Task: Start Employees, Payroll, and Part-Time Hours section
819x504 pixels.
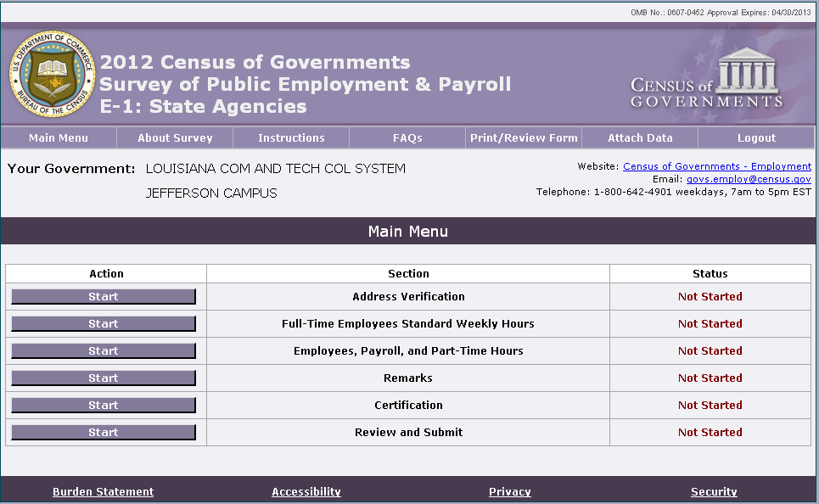Action: click(104, 351)
